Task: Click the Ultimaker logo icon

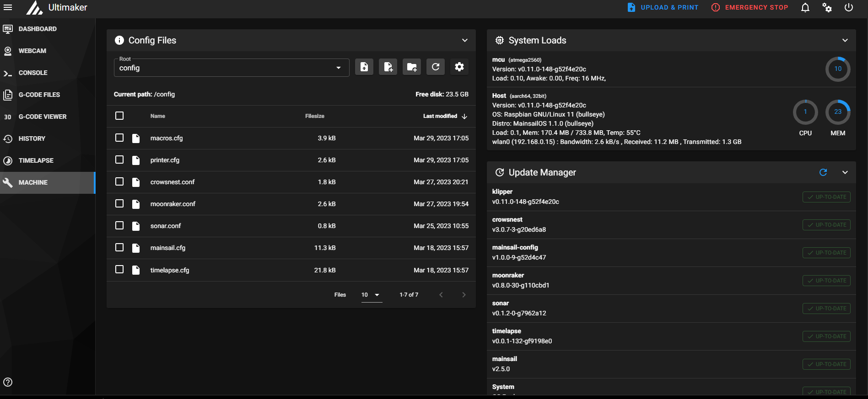Action: click(34, 7)
